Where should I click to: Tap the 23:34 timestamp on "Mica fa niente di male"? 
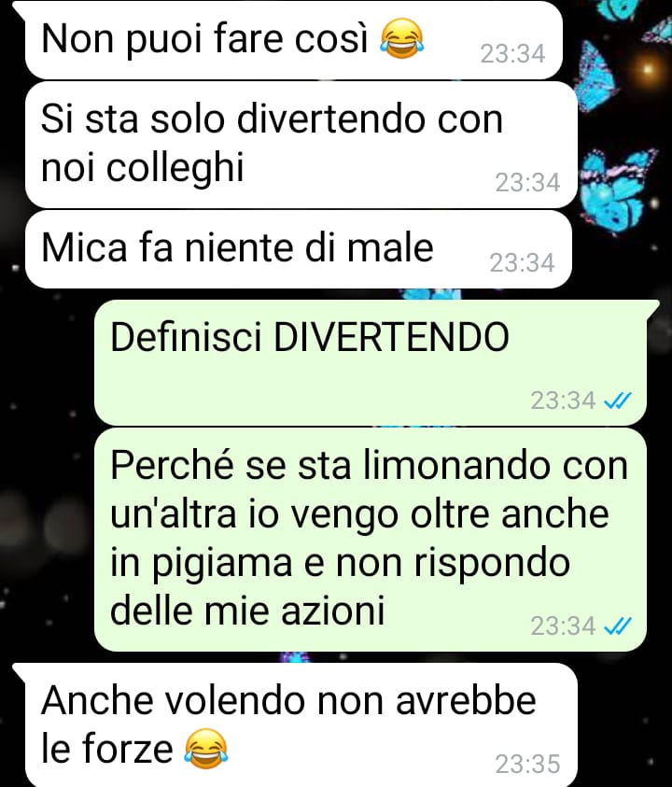click(522, 262)
